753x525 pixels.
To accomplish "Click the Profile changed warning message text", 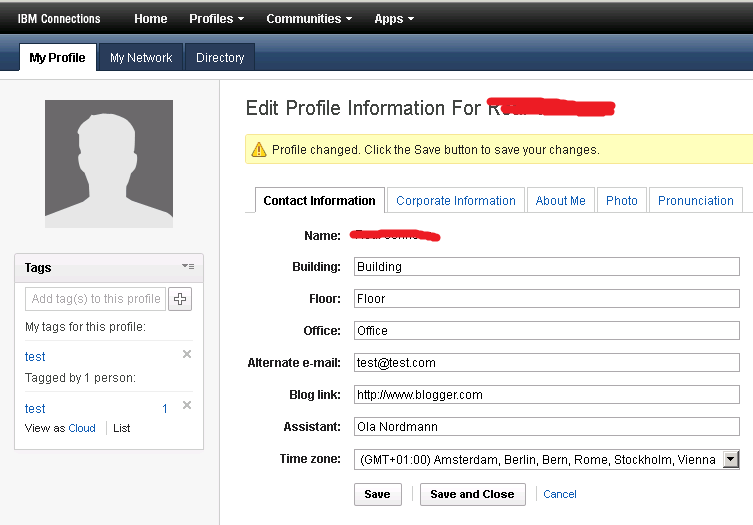I will 436,150.
